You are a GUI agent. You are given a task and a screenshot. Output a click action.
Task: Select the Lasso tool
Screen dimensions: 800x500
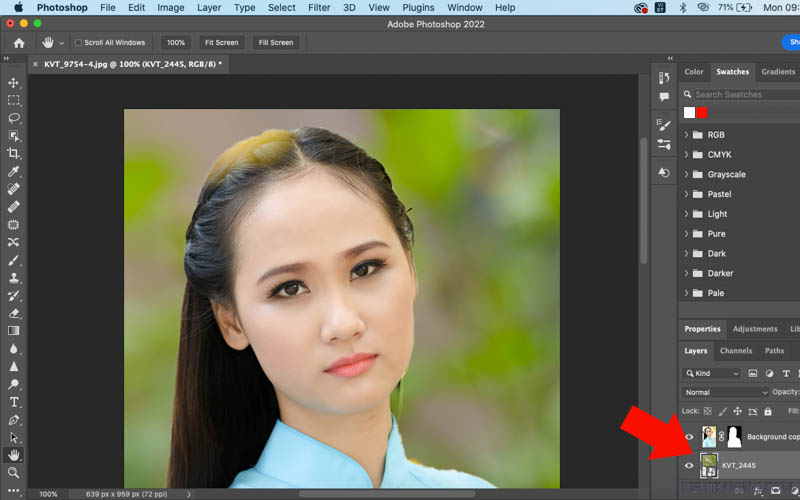(14, 118)
